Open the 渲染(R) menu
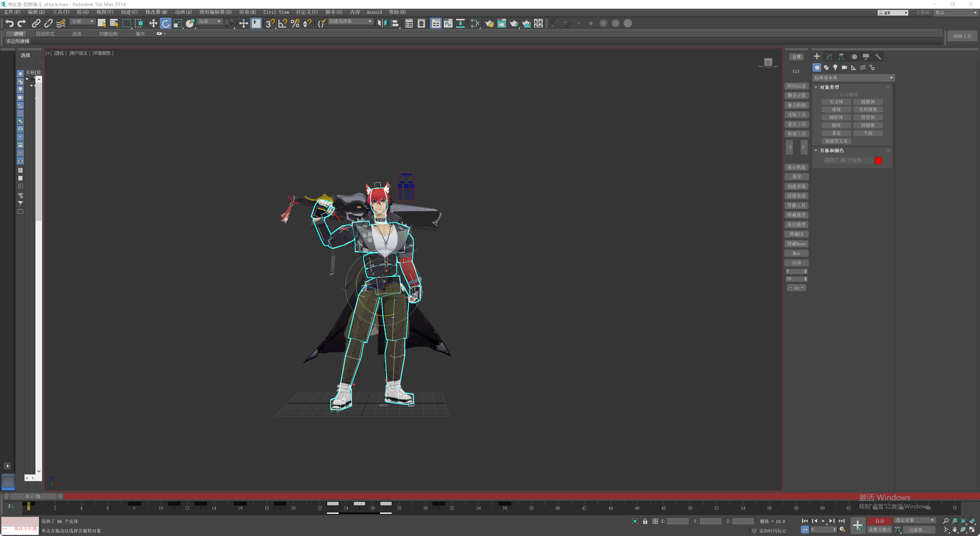 (247, 12)
